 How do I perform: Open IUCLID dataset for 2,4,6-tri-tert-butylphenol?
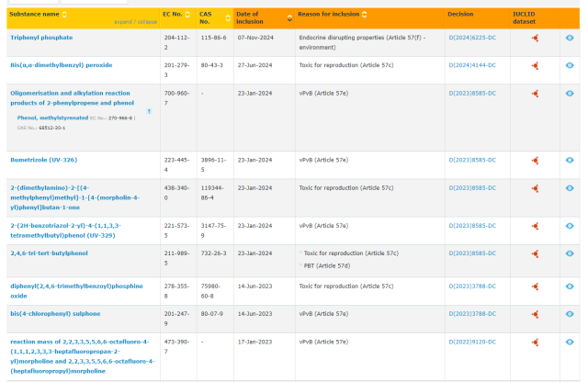(x=535, y=253)
